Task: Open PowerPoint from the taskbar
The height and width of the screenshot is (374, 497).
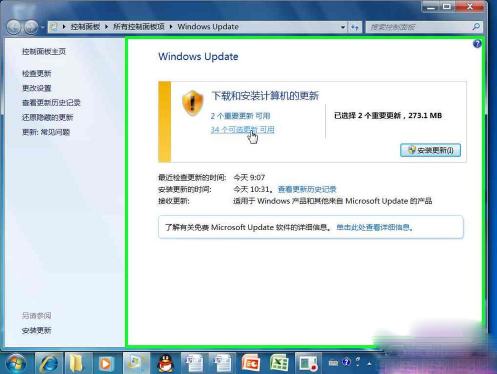Action: click(251, 363)
